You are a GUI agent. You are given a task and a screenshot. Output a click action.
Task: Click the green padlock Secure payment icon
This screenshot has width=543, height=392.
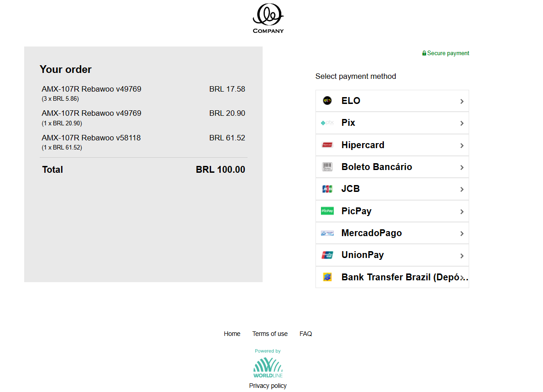coord(424,53)
